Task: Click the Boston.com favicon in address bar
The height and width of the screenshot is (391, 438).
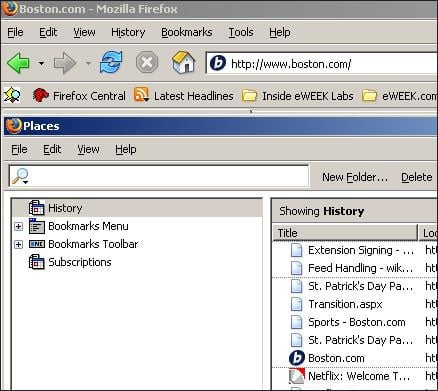Action: 218,63
